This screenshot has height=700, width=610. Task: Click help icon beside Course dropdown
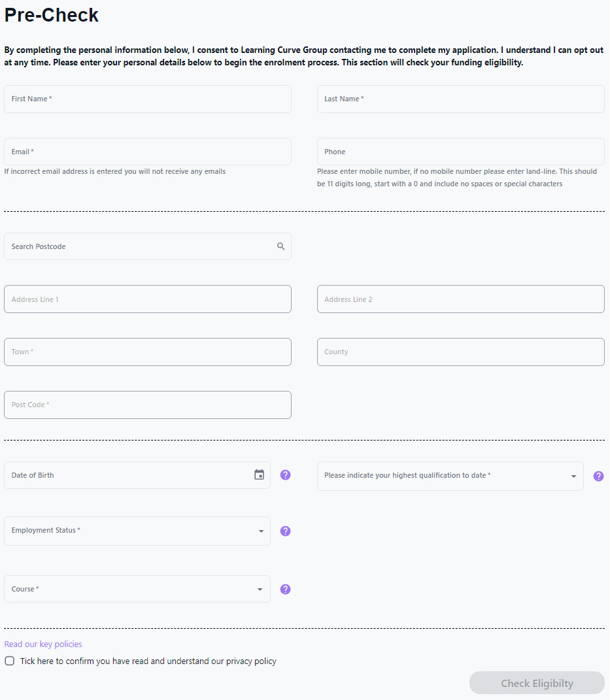[285, 589]
